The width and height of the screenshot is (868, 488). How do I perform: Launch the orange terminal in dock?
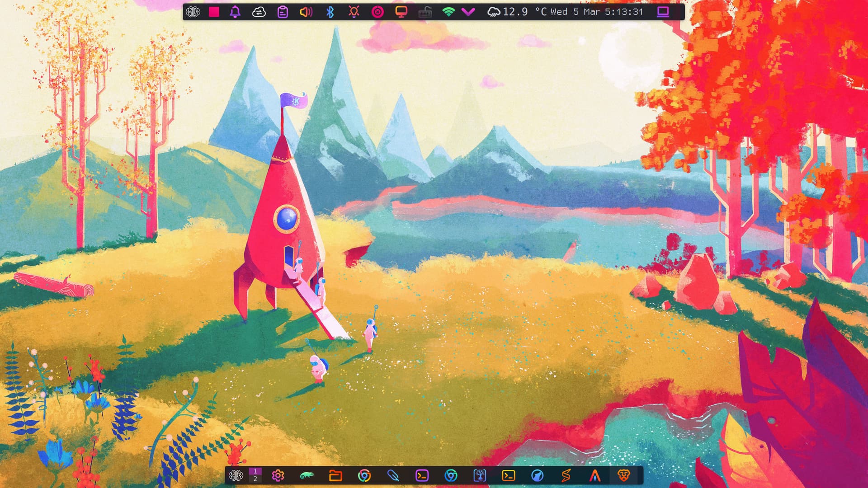pos(509,475)
